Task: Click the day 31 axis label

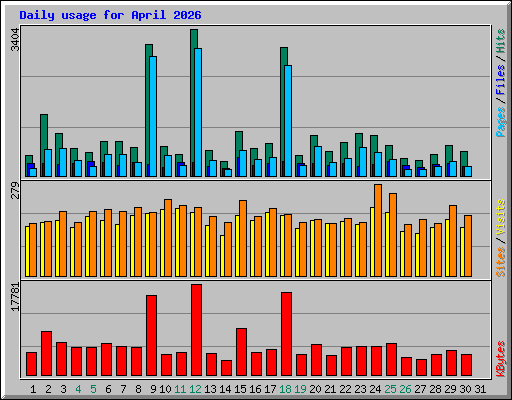Action: click(480, 389)
